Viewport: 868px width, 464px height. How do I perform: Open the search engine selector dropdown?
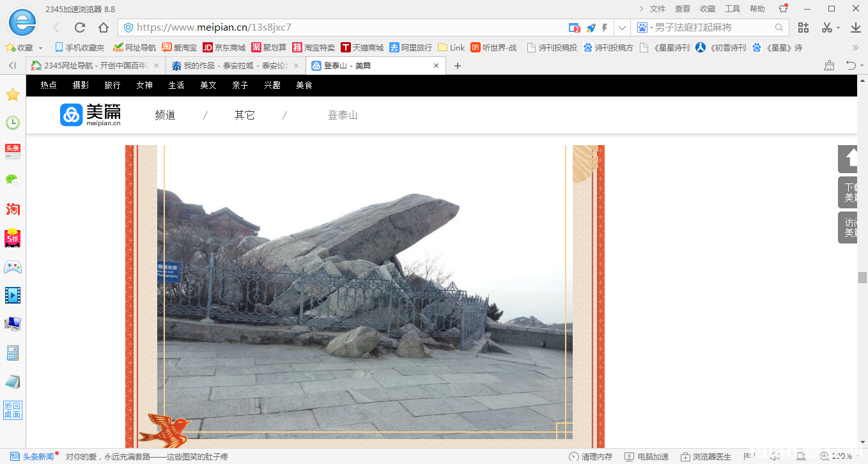(645, 27)
